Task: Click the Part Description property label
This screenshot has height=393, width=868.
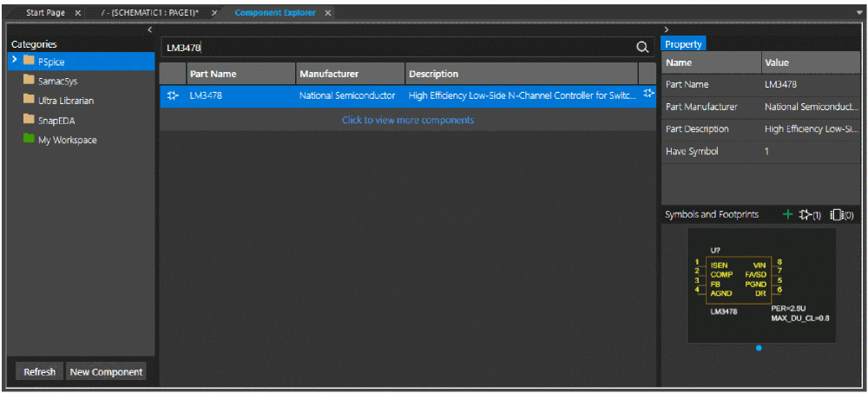Action: click(x=697, y=129)
